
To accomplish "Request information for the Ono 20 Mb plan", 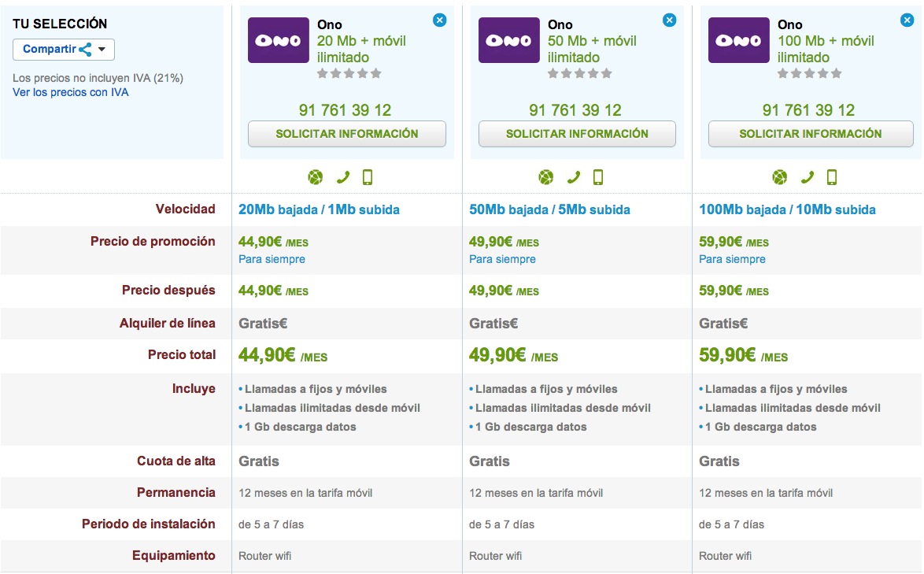I will pyautogui.click(x=346, y=134).
